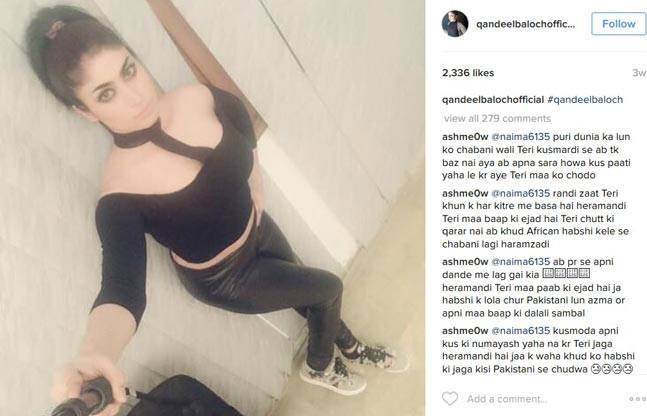Open ashme0w profile from the second comment
Screen dimensions: 647x416
point(465,193)
